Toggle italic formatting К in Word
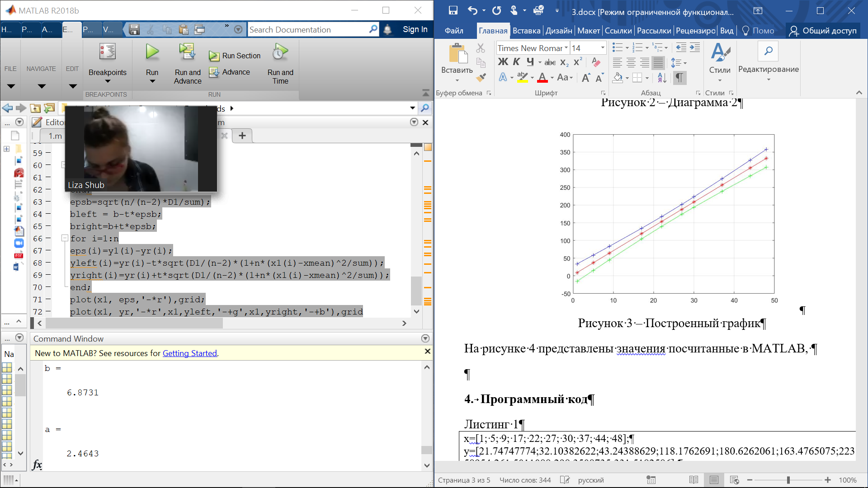This screenshot has width=868, height=488. [x=516, y=62]
